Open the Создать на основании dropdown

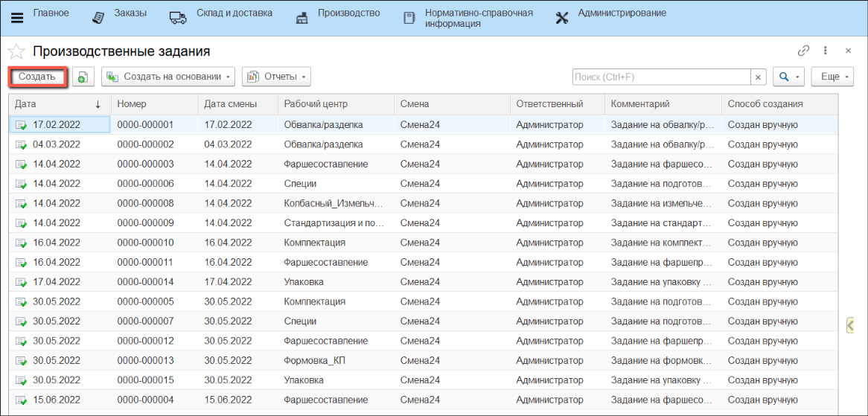pos(168,77)
